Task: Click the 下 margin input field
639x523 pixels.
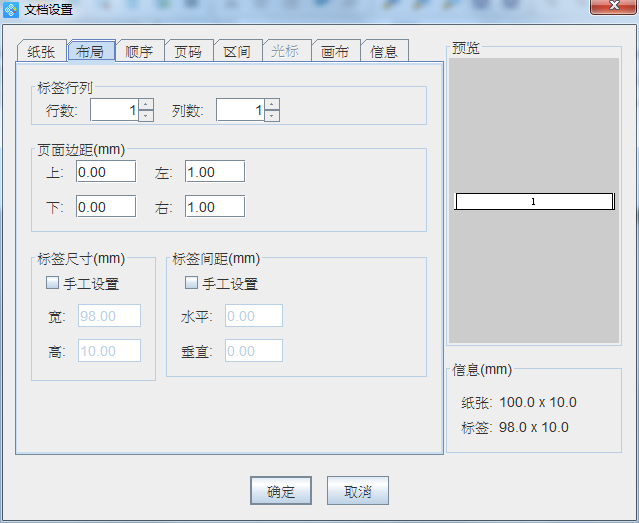Action: point(106,207)
